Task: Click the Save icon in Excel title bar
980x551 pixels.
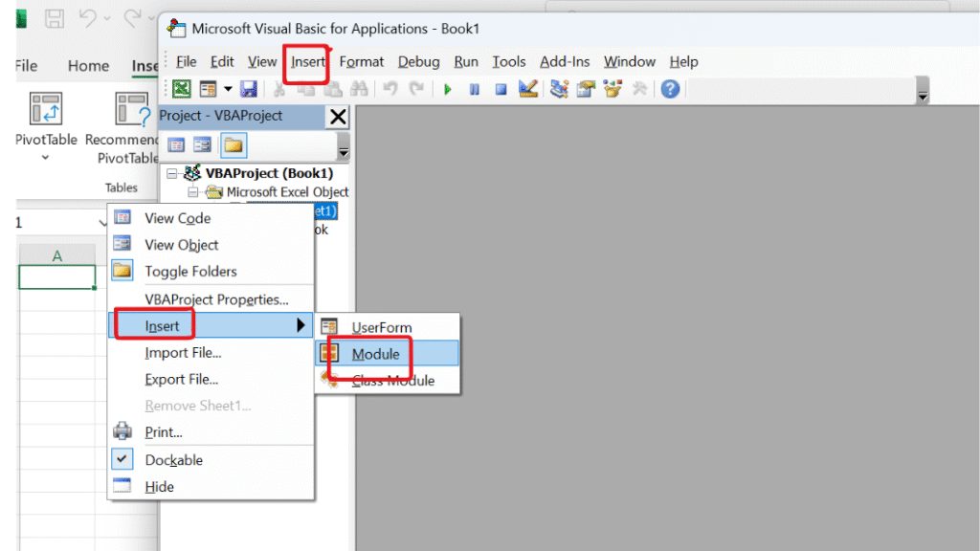Action: coord(55,19)
